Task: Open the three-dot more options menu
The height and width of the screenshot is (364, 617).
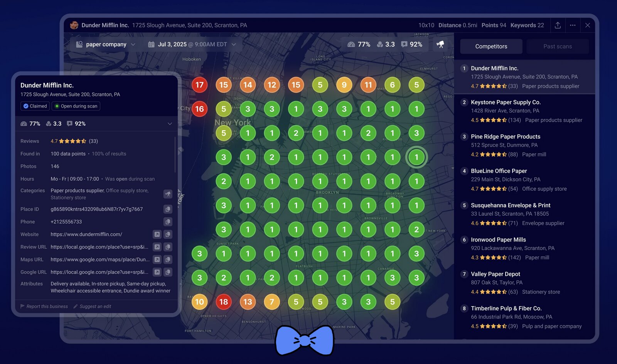Action: (573, 25)
